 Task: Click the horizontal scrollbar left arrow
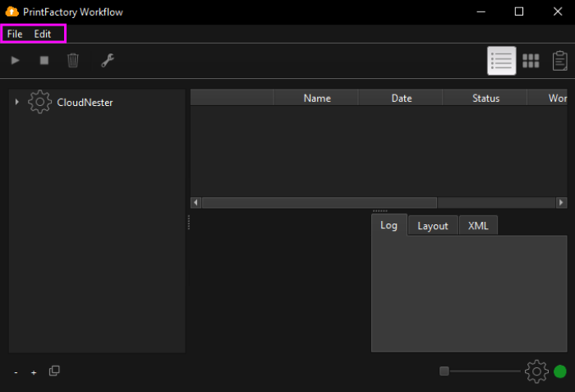195,203
